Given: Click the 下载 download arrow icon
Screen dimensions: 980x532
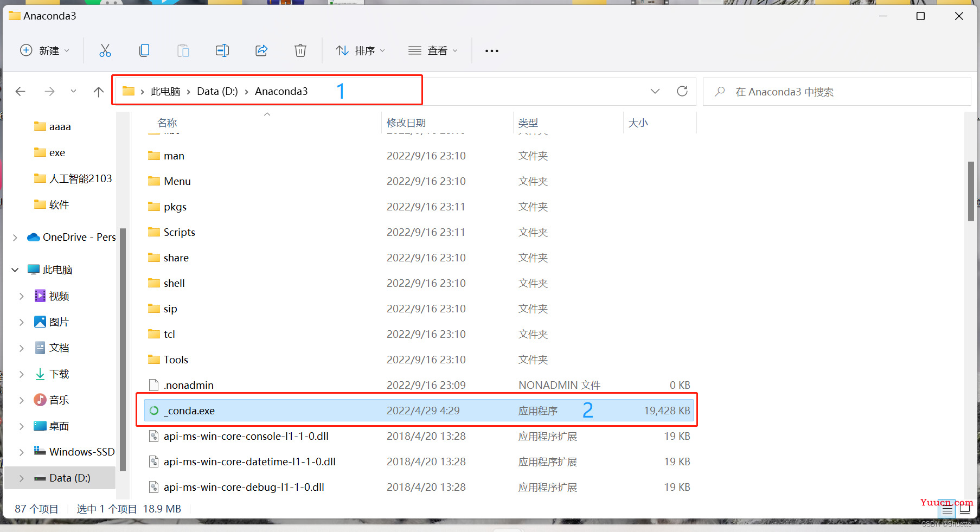Looking at the screenshot, I should tap(40, 374).
